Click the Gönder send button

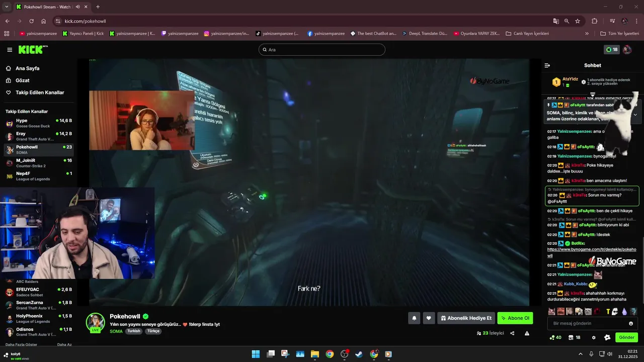626,337
